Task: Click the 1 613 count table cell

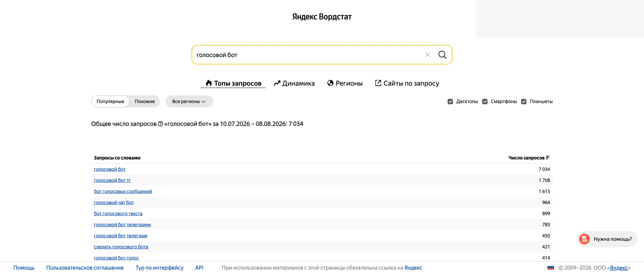Action: (x=544, y=191)
